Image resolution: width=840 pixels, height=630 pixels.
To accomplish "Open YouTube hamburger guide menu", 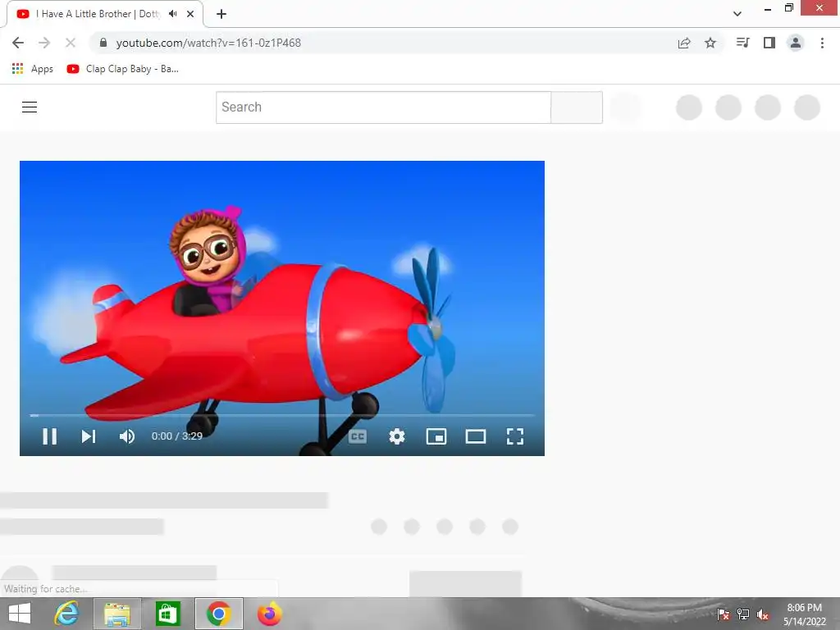I will click(x=30, y=107).
